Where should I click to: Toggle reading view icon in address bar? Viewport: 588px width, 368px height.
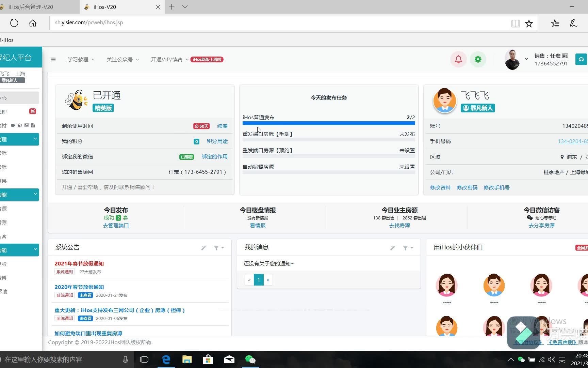point(515,23)
